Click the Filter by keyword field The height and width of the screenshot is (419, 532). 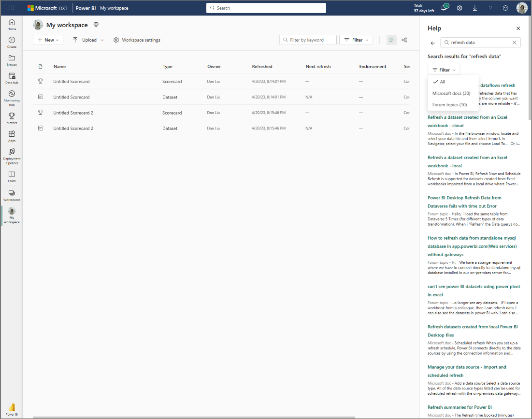308,40
